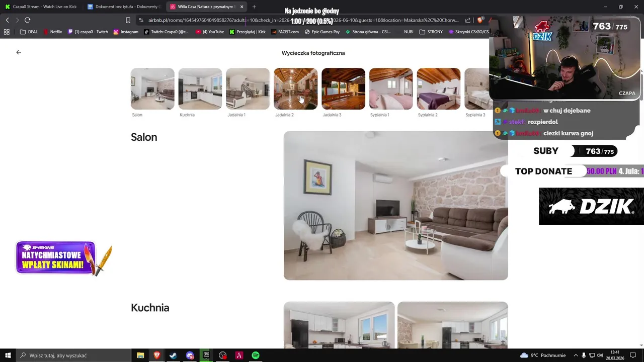
Task: Select the Sypialnia 3 photo thumbnail
Action: 476,88
